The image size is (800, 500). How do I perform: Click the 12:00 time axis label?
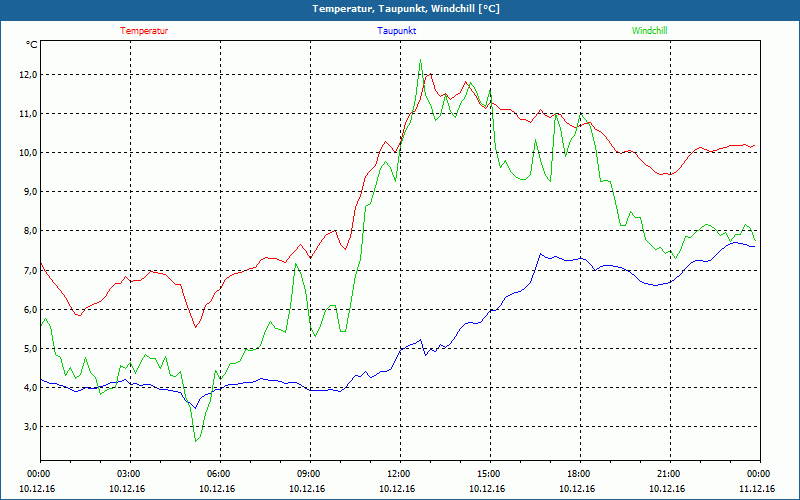pyautogui.click(x=401, y=474)
